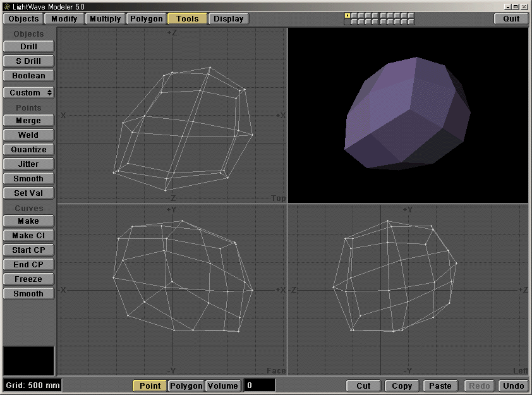Enable Point selection mode
Image resolution: width=532 pixels, height=395 pixels.
149,386
